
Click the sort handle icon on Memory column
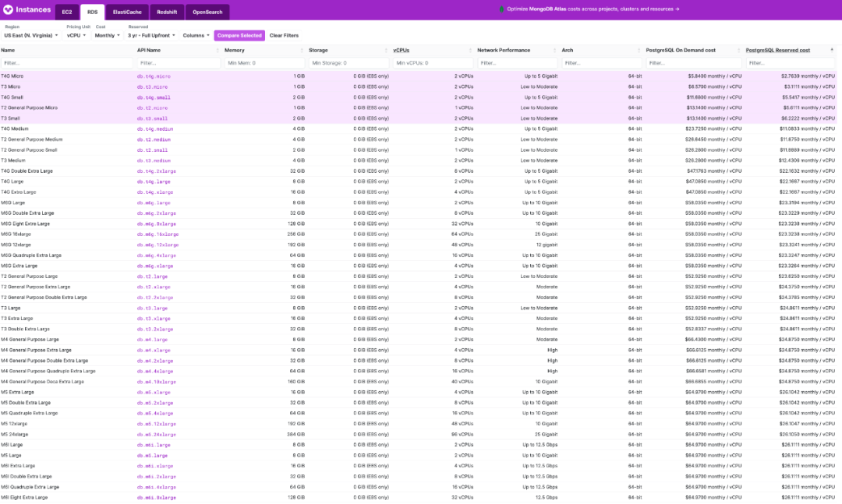[x=302, y=50]
